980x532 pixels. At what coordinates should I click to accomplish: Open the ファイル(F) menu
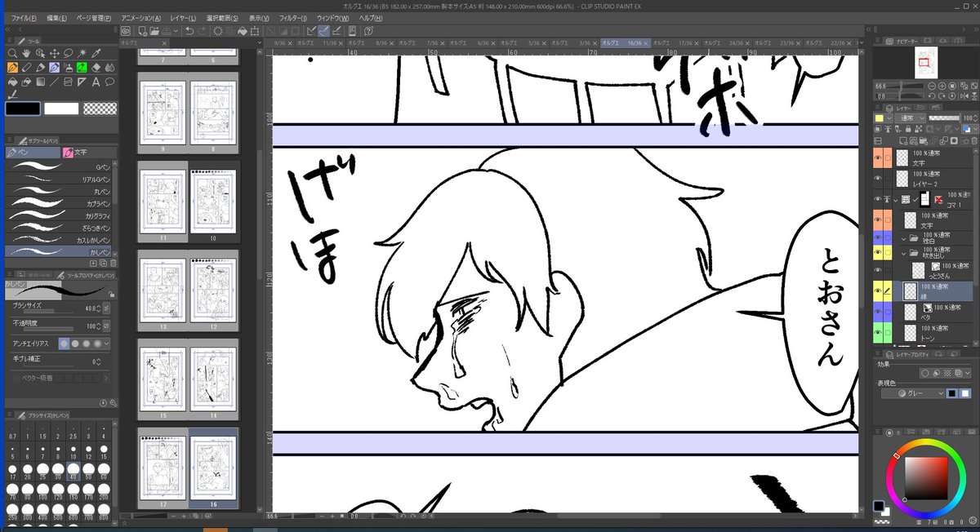click(24, 17)
